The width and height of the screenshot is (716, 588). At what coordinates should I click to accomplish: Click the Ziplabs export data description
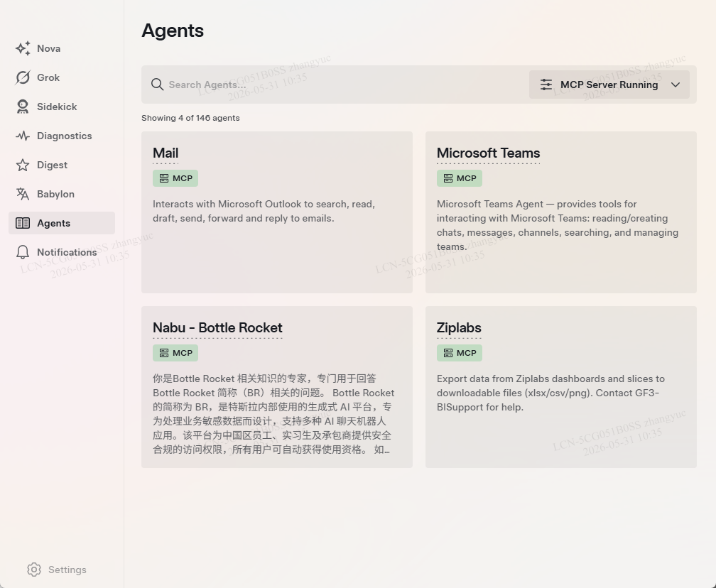550,393
